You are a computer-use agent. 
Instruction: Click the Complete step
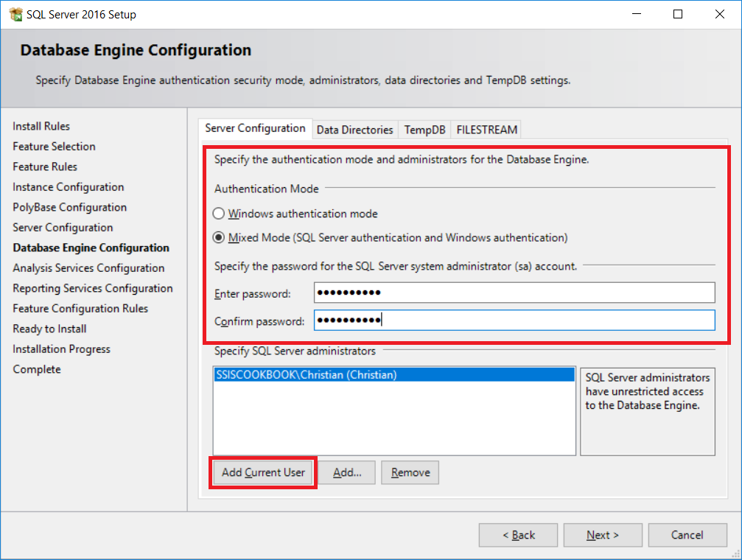point(37,369)
